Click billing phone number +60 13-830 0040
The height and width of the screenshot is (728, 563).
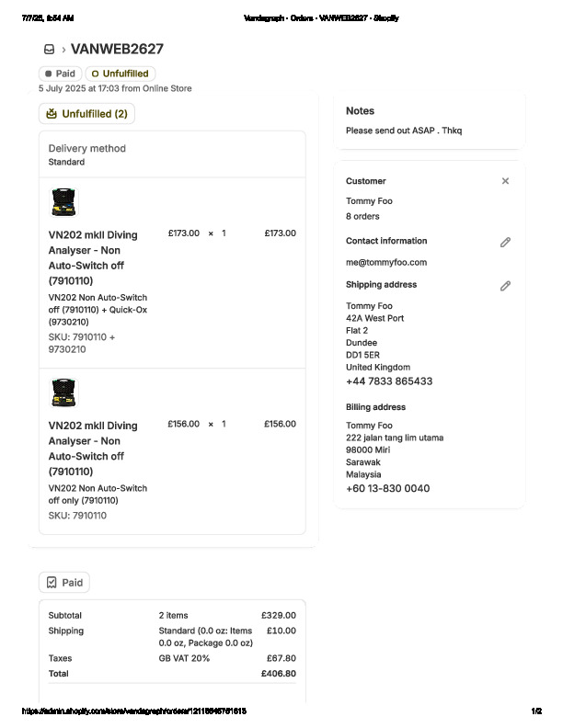387,489
